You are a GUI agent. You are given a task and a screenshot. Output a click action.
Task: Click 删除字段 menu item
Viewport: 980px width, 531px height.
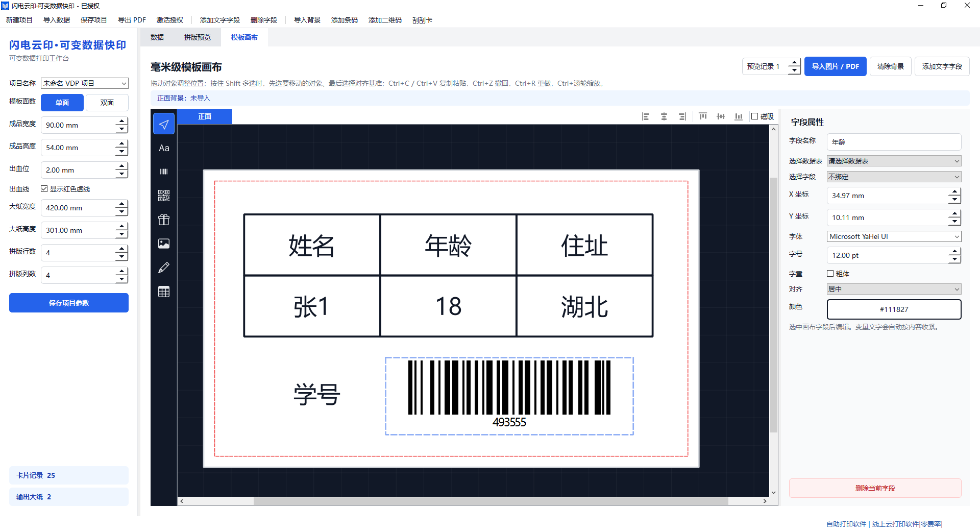(x=264, y=20)
